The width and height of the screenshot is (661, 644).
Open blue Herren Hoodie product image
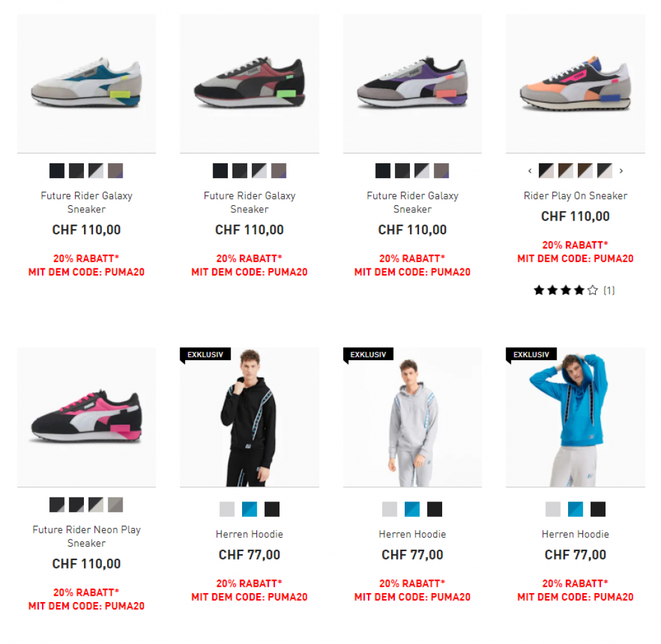[x=575, y=418]
